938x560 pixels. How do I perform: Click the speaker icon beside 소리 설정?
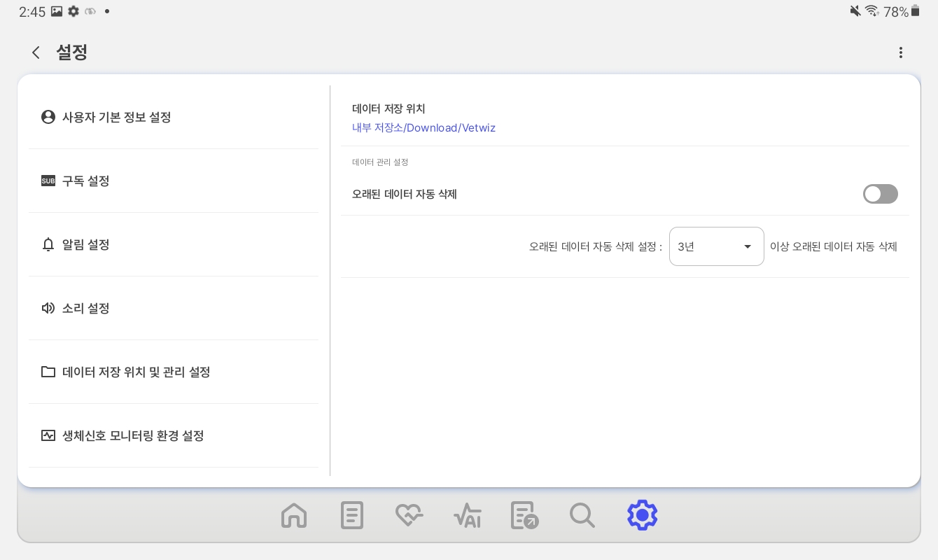(48, 308)
